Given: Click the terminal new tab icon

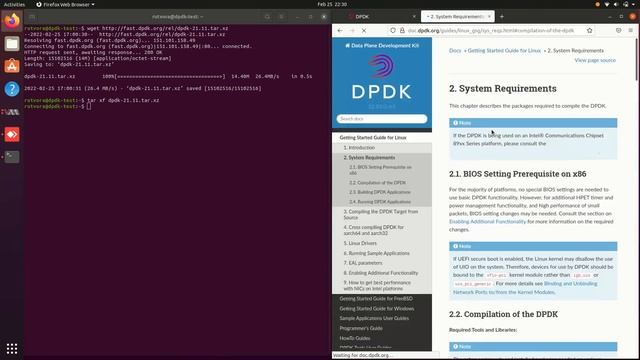Looking at the screenshot, I should [32, 17].
